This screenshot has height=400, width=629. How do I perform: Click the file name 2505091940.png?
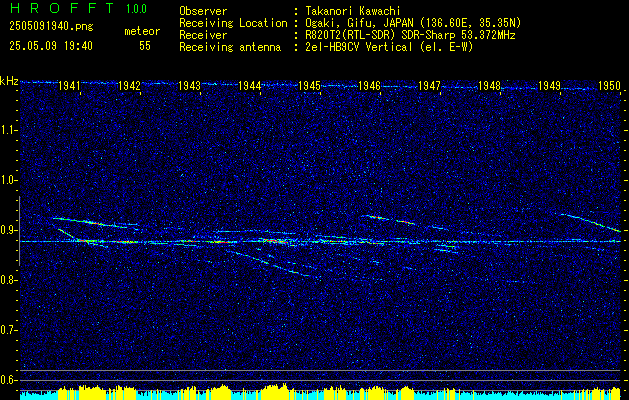(51, 27)
